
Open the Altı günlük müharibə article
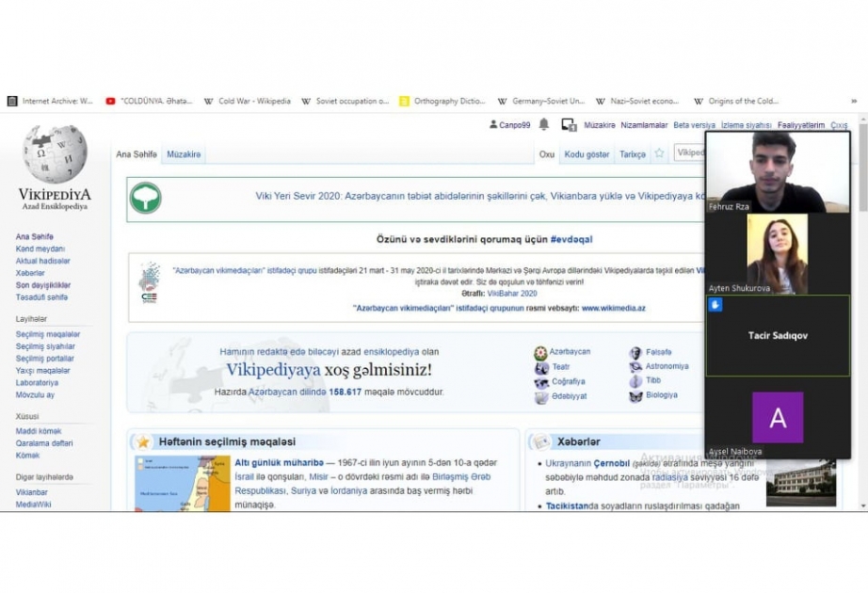pos(279,463)
